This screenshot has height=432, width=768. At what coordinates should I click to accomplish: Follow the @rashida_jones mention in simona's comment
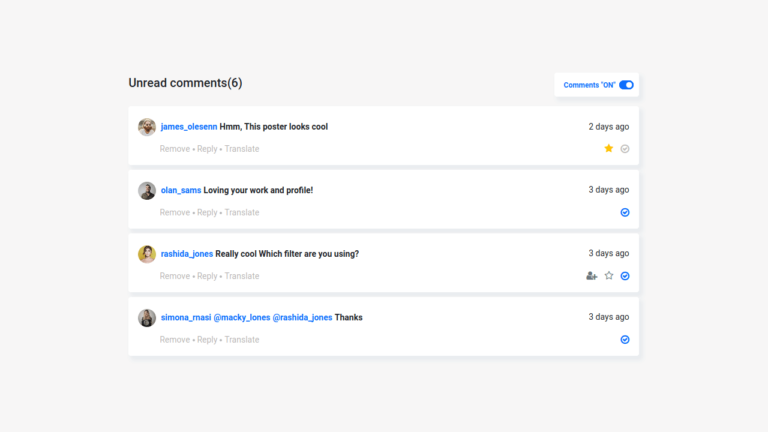tap(302, 318)
